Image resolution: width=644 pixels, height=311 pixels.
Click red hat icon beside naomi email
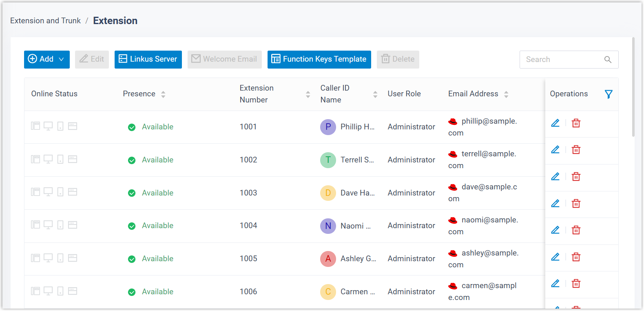[x=453, y=220]
